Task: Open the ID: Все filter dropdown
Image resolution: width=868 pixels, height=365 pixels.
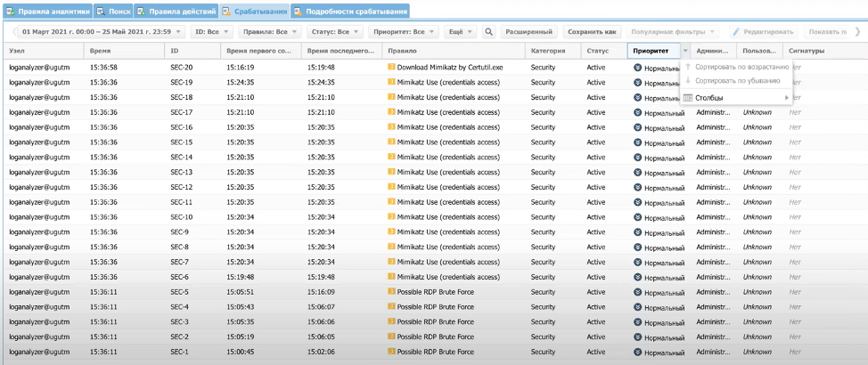Action: click(x=211, y=32)
